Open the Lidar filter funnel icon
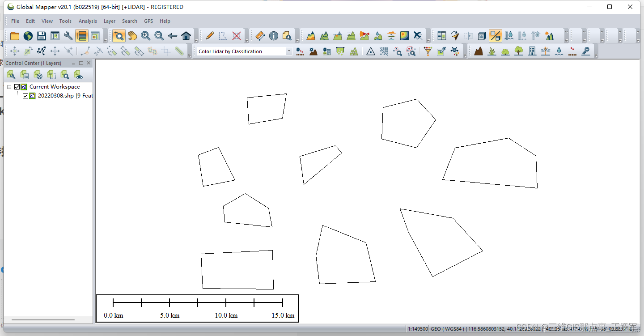 [428, 51]
